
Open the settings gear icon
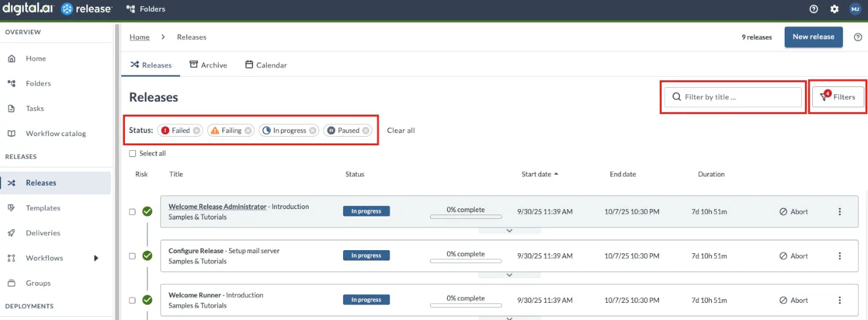pyautogui.click(x=834, y=9)
